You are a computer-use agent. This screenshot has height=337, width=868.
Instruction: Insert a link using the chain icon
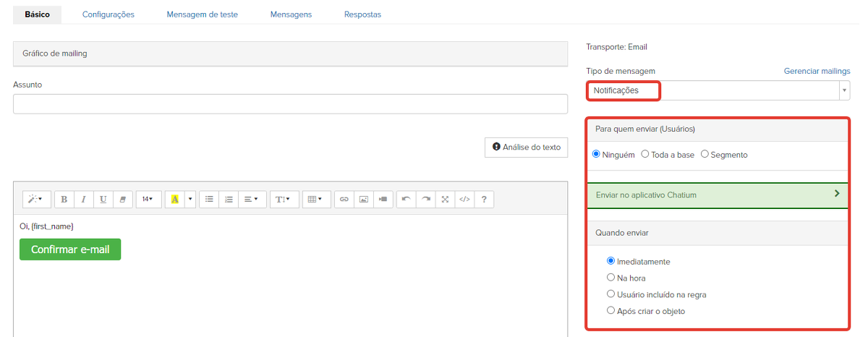point(344,199)
